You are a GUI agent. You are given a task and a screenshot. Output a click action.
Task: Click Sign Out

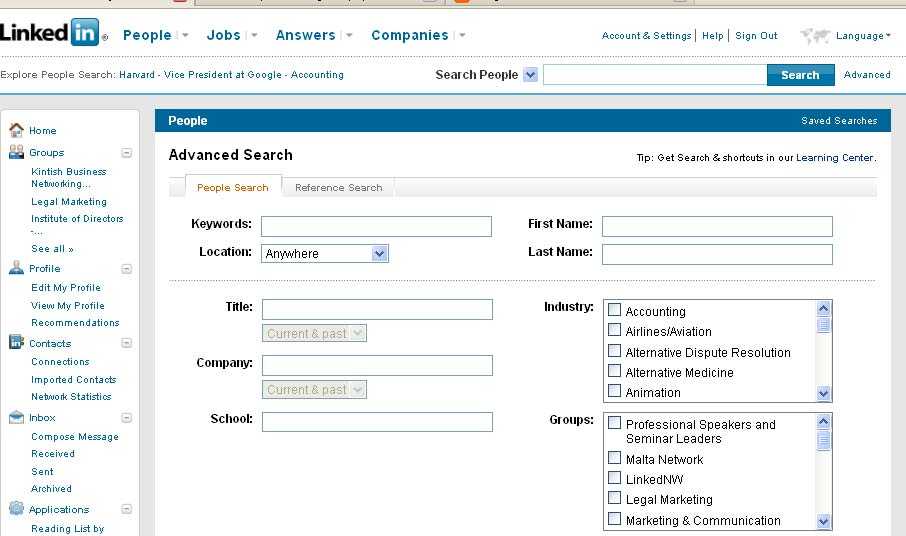point(756,36)
